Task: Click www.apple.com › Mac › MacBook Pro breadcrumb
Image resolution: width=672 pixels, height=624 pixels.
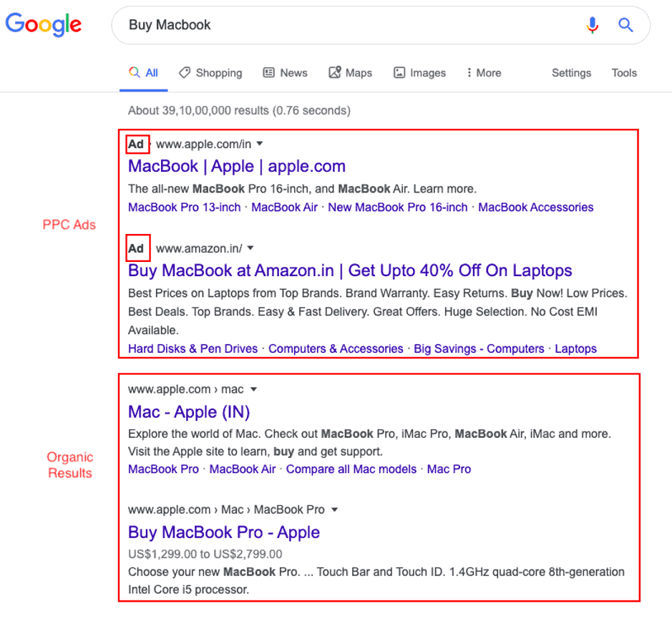Action: [x=226, y=510]
